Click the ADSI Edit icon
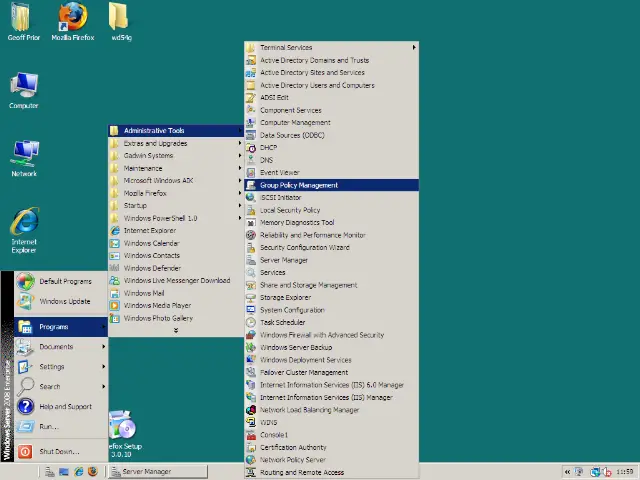Image resolution: width=640 pixels, height=480 pixels. tap(251, 98)
